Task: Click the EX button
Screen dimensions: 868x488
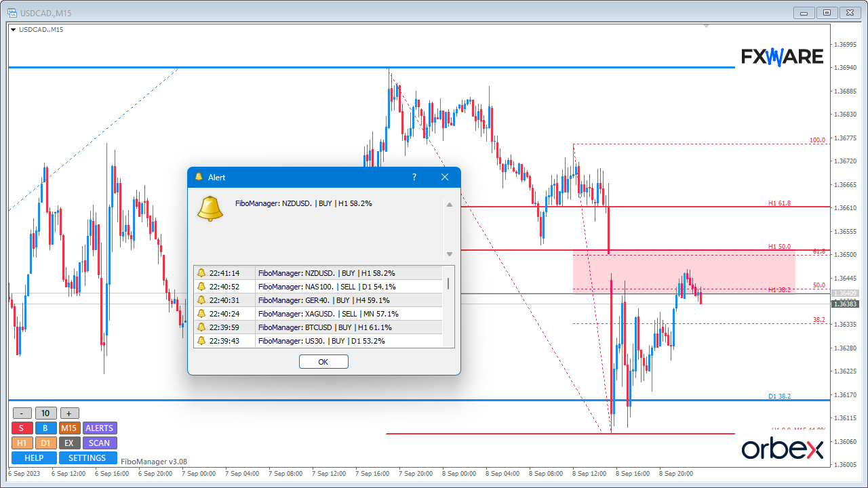Action: (69, 443)
